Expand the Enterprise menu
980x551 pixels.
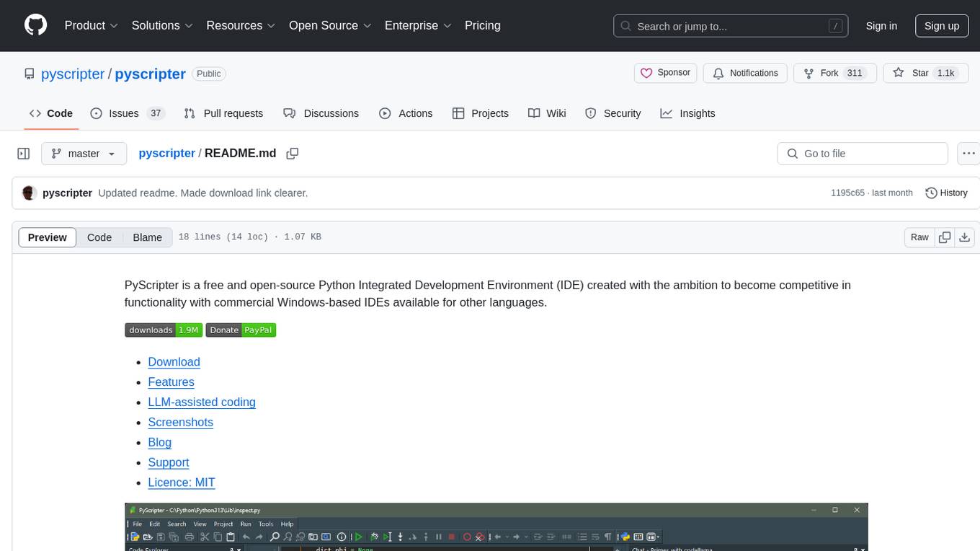[x=418, y=25]
